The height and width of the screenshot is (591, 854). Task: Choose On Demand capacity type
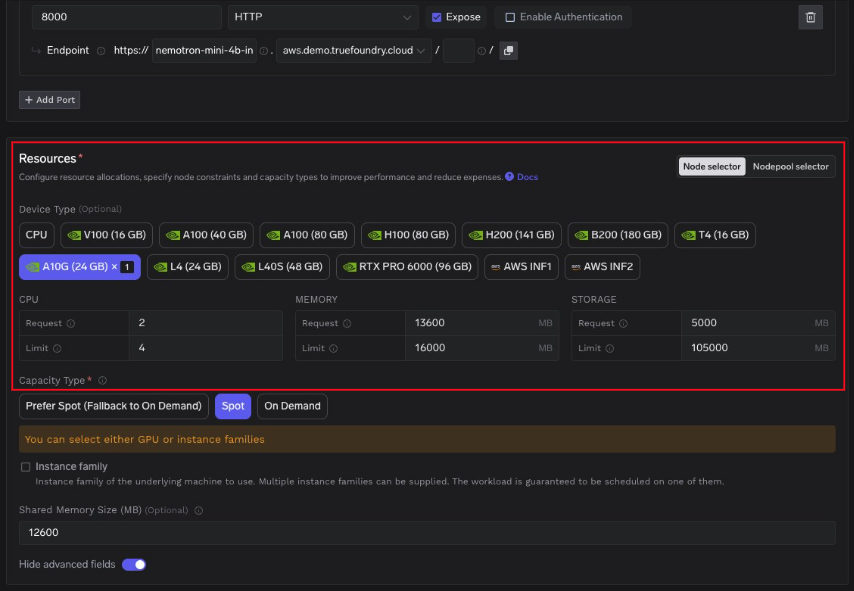pyautogui.click(x=292, y=406)
